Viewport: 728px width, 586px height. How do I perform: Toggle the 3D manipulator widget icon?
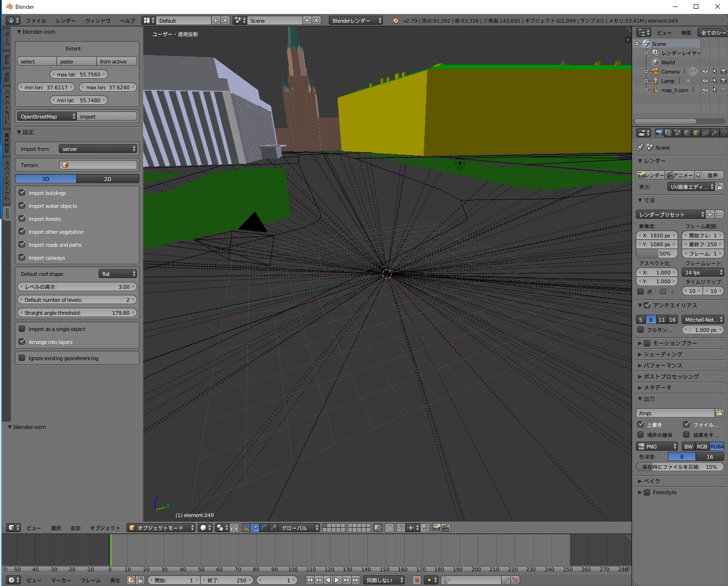[x=245, y=528]
